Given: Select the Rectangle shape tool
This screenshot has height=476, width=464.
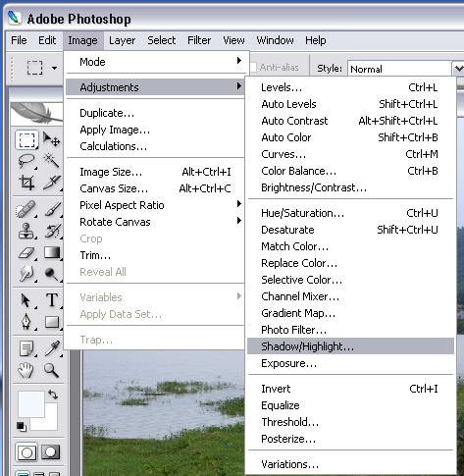Looking at the screenshot, I should 52,322.
